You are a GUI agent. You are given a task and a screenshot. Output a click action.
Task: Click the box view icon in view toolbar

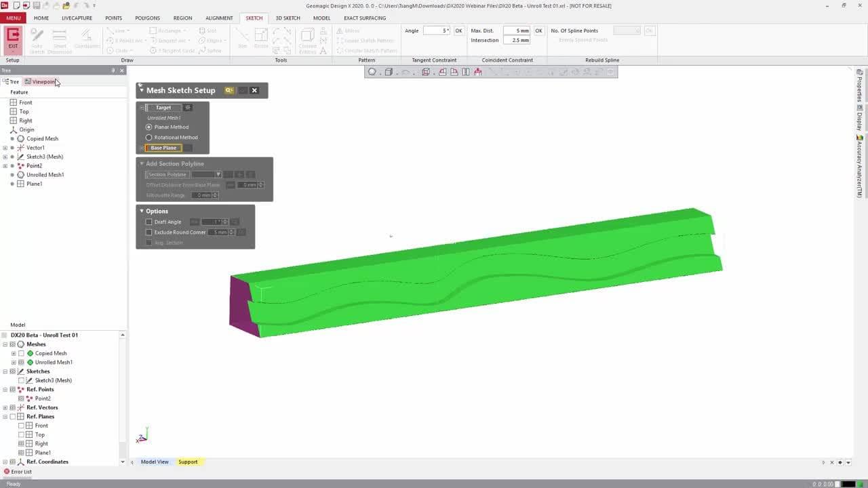click(x=389, y=72)
